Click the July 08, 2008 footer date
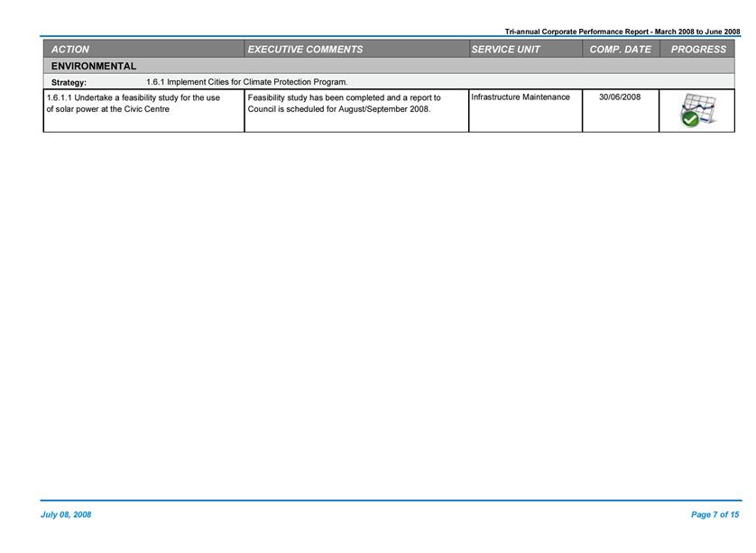 [x=66, y=514]
